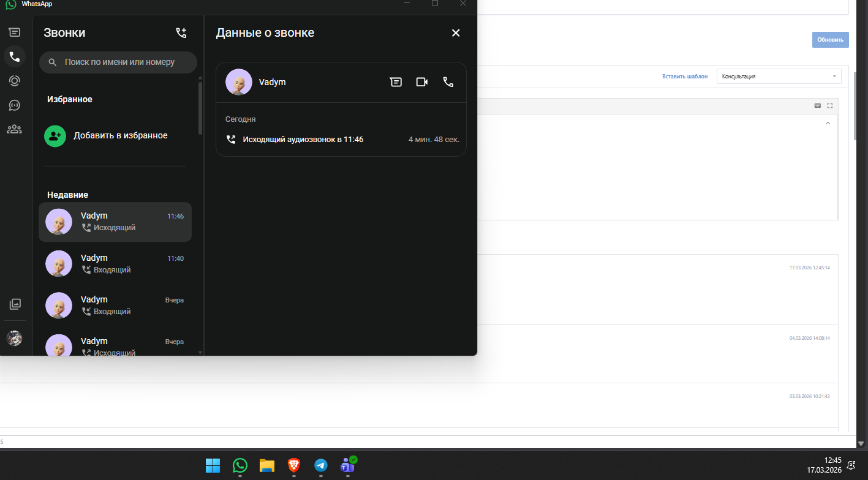Click the Вставить шаблон link
The height and width of the screenshot is (480, 868).
(x=685, y=77)
